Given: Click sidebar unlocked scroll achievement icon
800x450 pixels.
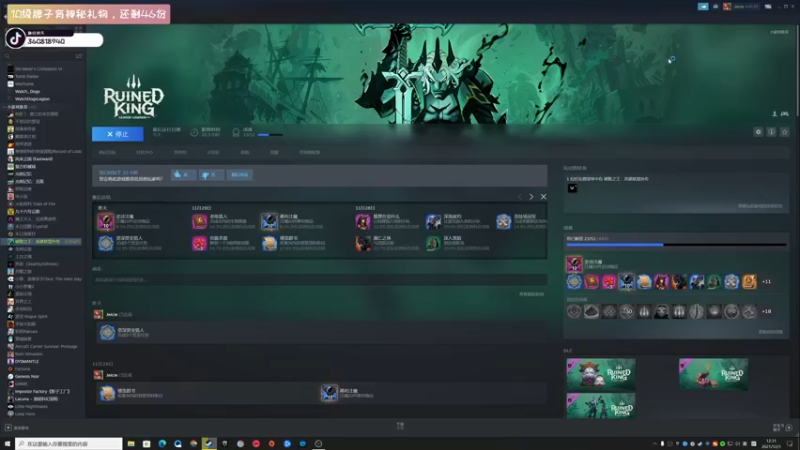Looking at the screenshot, I should coord(644,282).
